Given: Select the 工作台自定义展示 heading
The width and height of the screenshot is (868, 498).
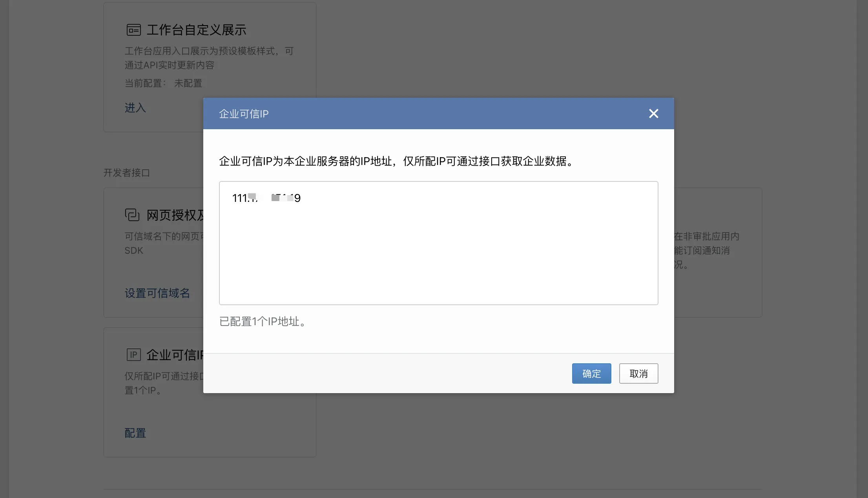Looking at the screenshot, I should [197, 30].
